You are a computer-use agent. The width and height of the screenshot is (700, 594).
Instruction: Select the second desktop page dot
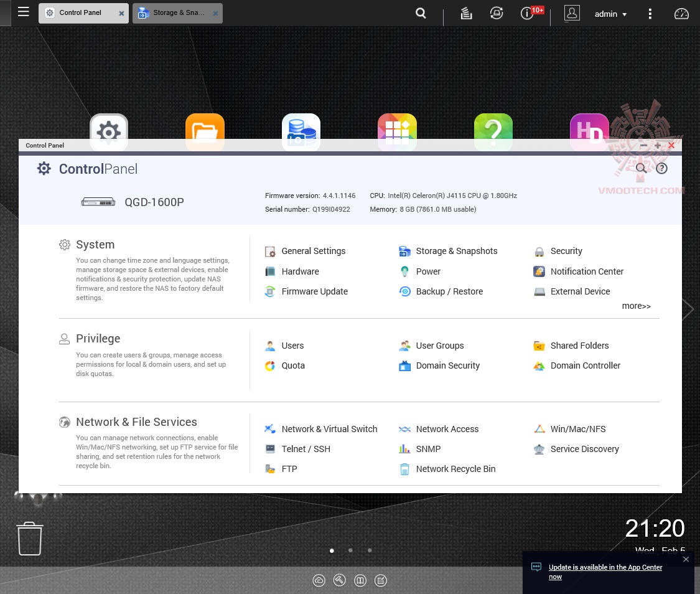click(x=350, y=550)
